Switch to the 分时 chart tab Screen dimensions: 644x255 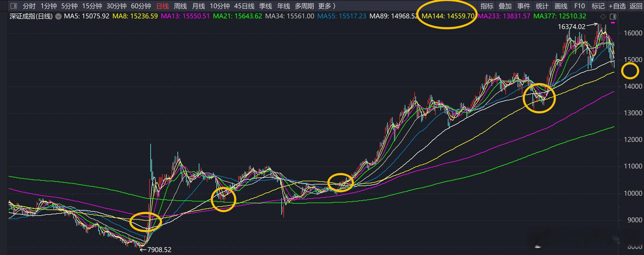click(29, 6)
